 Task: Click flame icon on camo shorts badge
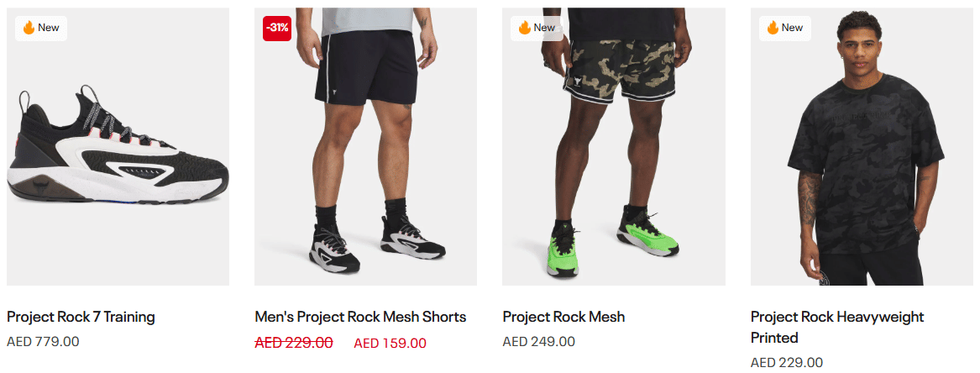pos(524,28)
